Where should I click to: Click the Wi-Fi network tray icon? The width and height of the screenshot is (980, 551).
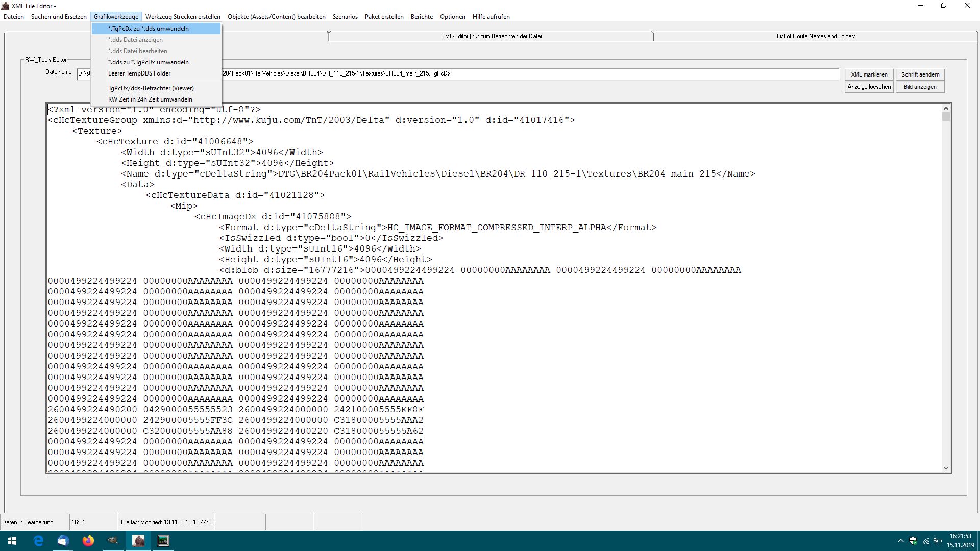[x=925, y=541]
